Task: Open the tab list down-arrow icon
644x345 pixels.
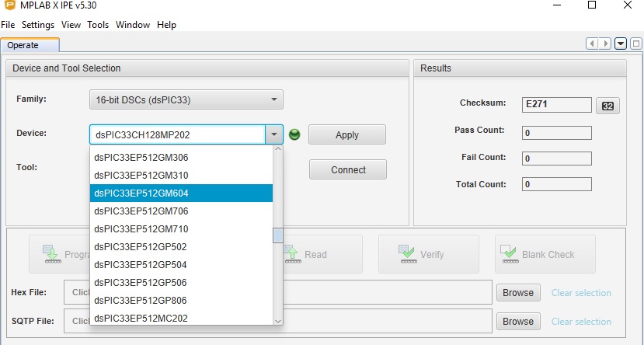Action: tap(621, 44)
